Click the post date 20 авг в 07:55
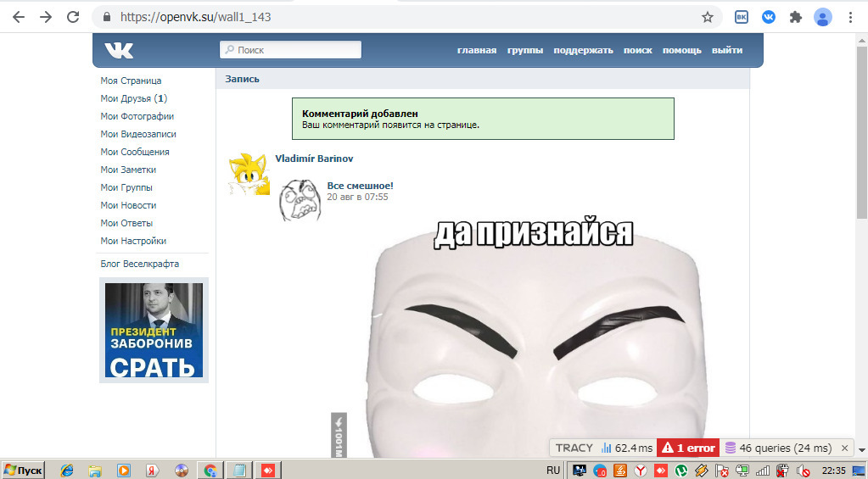 pyautogui.click(x=357, y=197)
